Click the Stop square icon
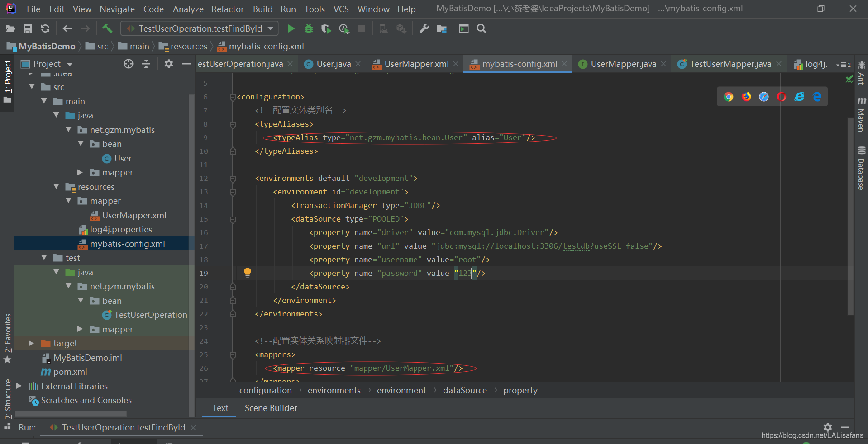Viewport: 868px width, 444px height. [x=362, y=29]
